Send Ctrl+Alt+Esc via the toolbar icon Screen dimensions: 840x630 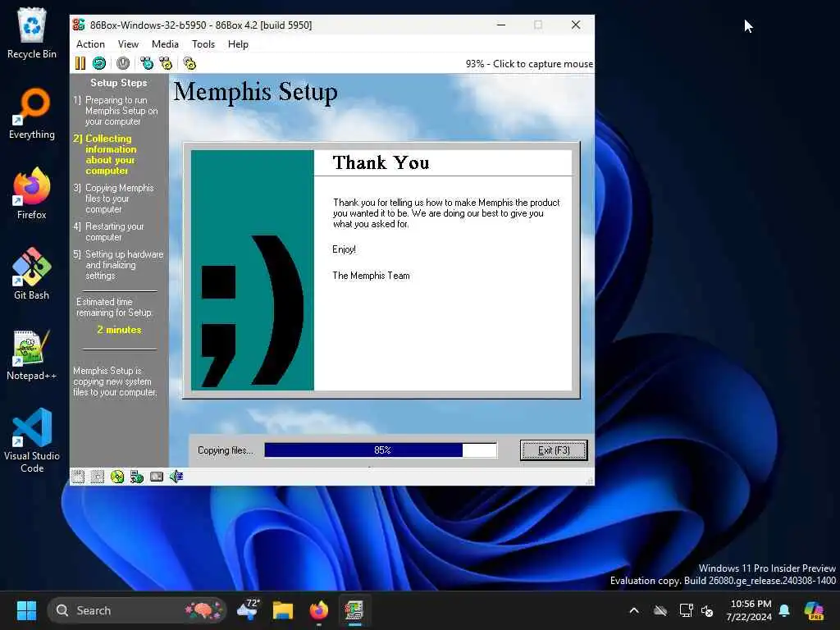(166, 63)
